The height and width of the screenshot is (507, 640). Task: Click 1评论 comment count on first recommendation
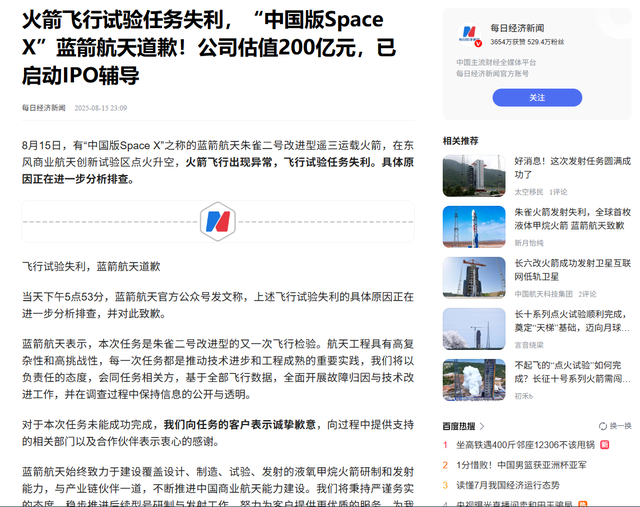(558, 192)
